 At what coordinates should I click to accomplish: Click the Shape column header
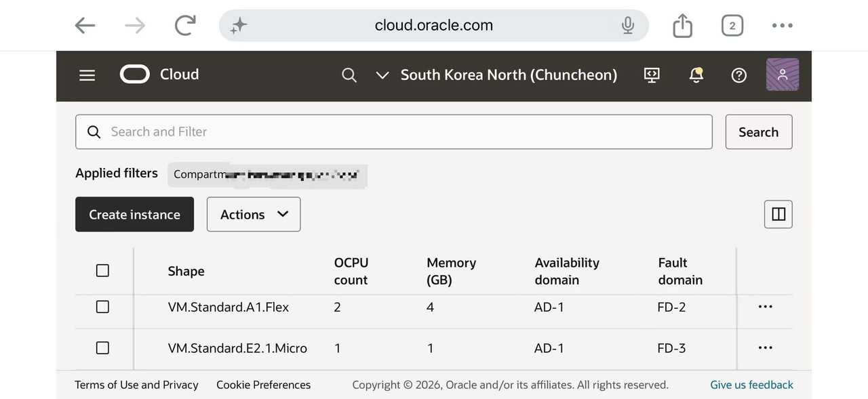(x=186, y=271)
